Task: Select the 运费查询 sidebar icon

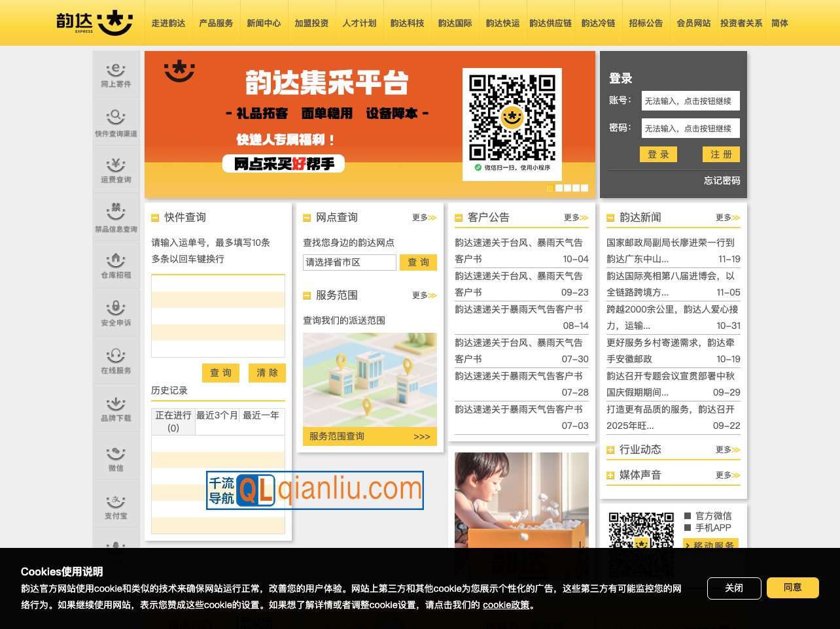Action: tap(116, 170)
